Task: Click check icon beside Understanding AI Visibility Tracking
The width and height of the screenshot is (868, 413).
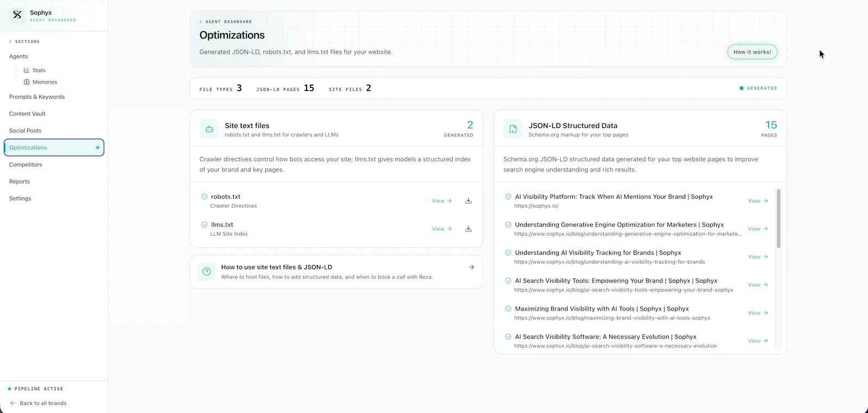Action: (508, 253)
